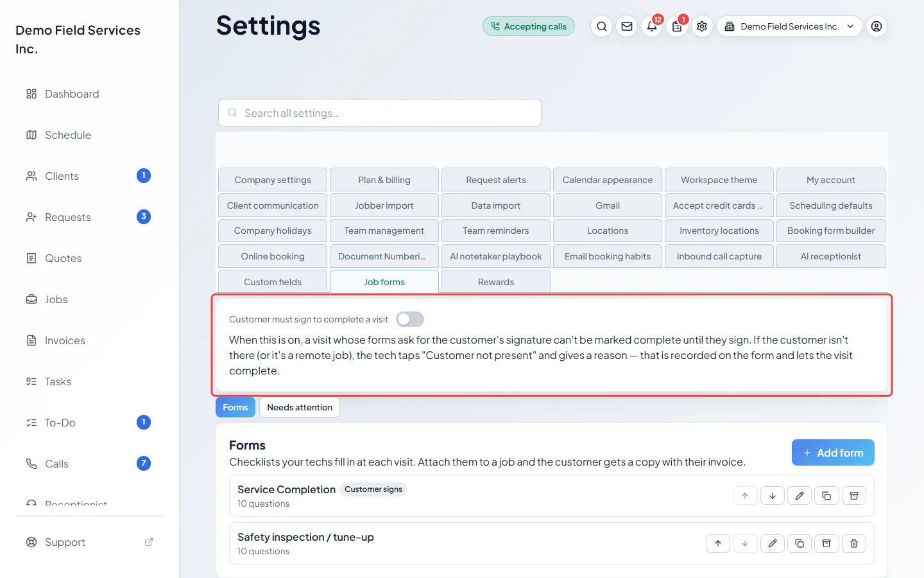Click the external link icon beside Support
924x578 pixels.
(149, 542)
